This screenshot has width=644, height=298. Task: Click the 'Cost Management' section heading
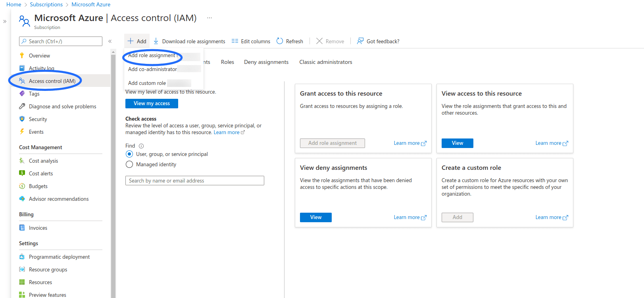(x=40, y=147)
